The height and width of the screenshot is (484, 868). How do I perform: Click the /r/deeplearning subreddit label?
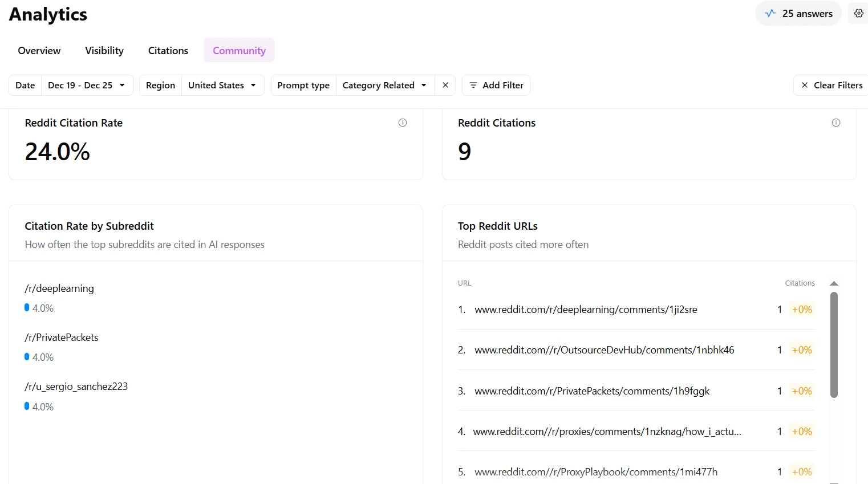click(59, 288)
